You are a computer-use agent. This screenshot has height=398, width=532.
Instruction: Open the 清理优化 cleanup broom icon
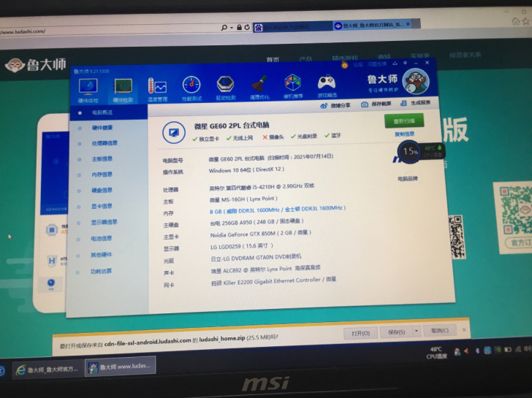(259, 87)
